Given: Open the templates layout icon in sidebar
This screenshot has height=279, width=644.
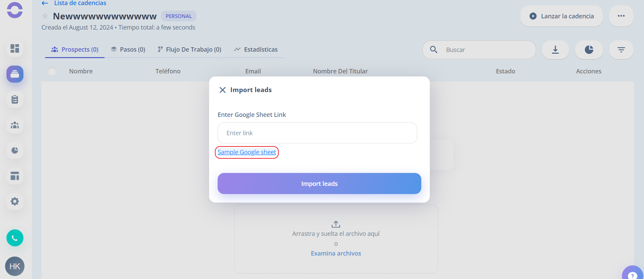Looking at the screenshot, I should [x=15, y=176].
